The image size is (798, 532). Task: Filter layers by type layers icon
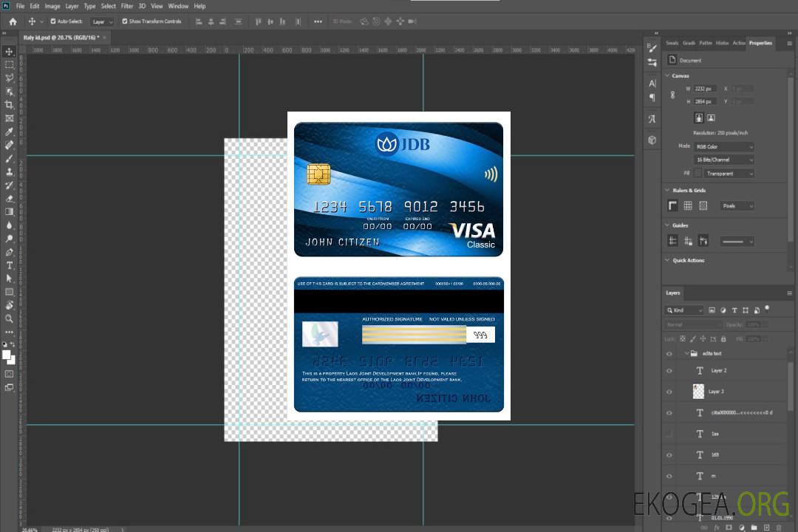click(734, 310)
